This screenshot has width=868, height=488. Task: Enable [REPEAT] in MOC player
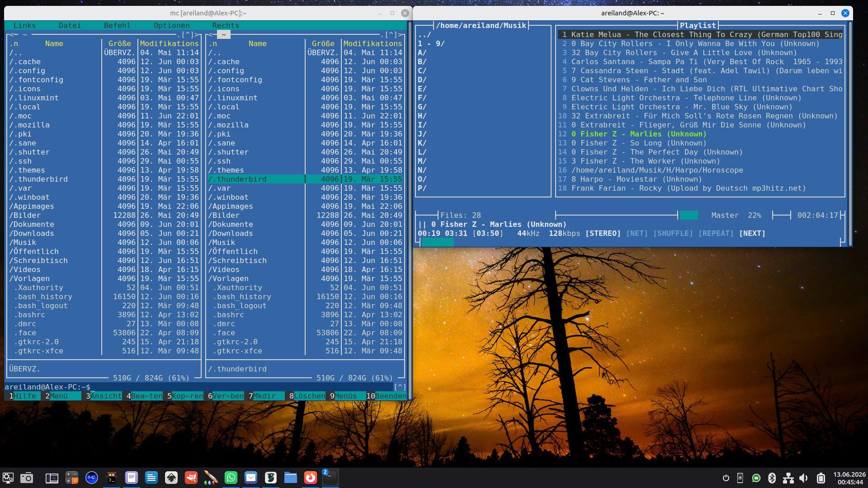[716, 234]
